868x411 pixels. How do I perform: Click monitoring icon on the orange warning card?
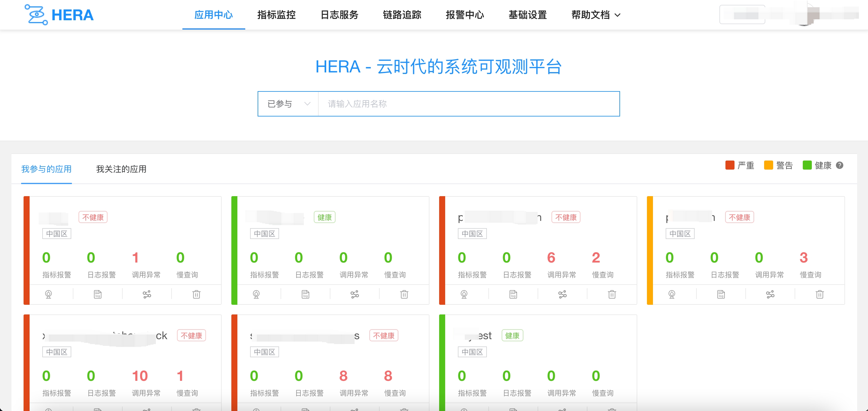coord(672,295)
